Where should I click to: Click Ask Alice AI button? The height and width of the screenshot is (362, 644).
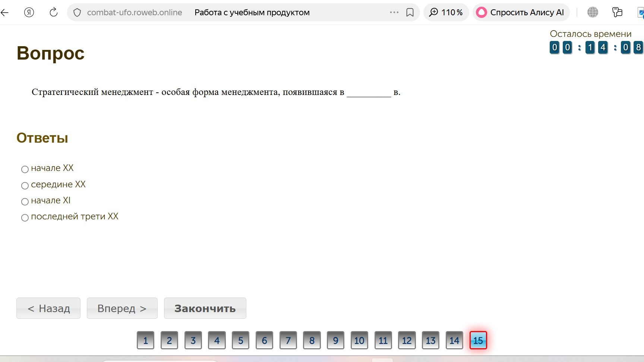[x=521, y=12]
